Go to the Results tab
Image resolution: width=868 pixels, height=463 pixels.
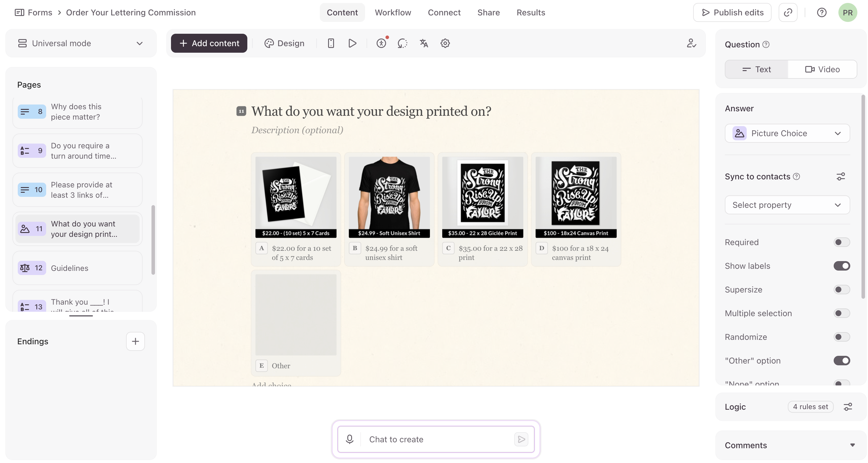[531, 12]
